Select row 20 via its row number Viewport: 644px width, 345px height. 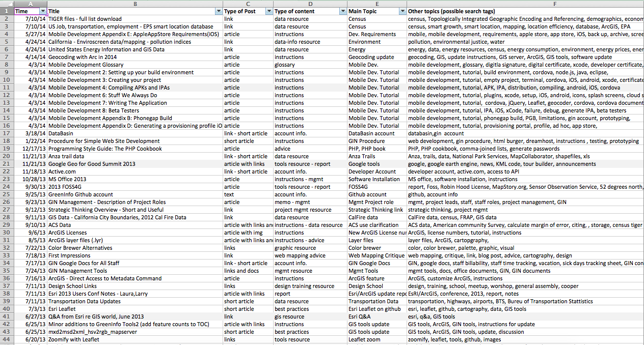(7, 156)
